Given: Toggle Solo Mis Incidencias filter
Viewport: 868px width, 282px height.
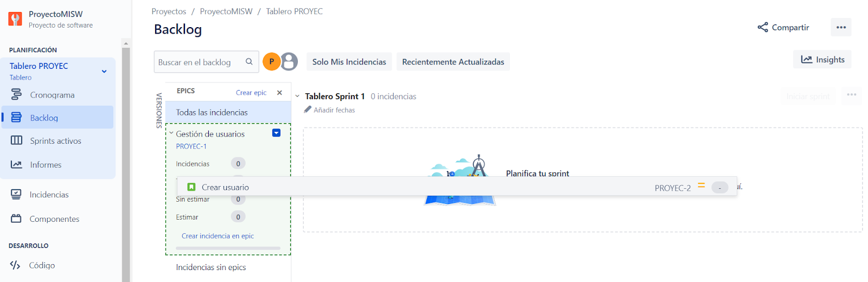Looking at the screenshot, I should click(349, 62).
